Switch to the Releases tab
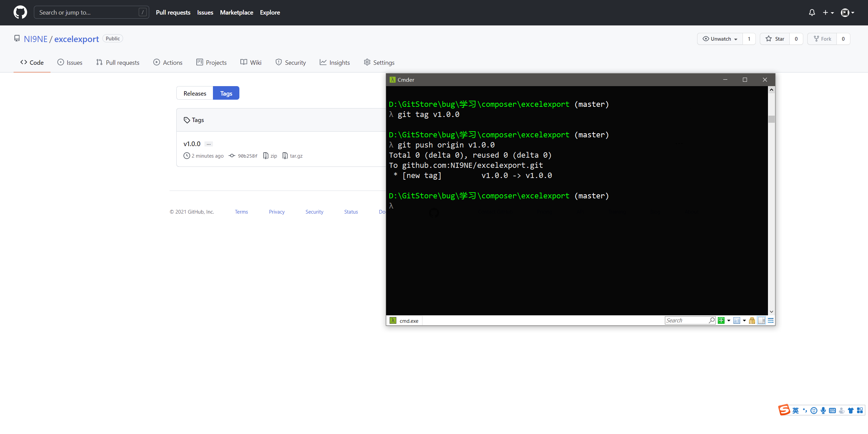 (x=195, y=93)
